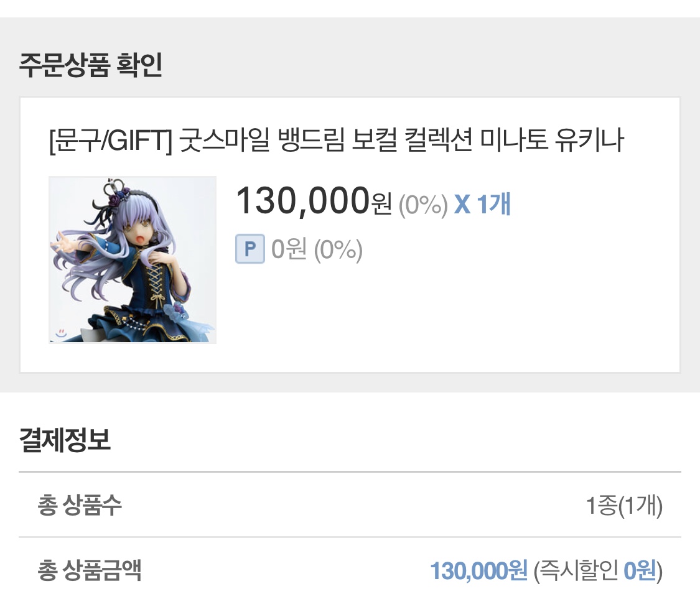Click the 즉시할인 0원 discount text
Viewport: 700px width, 594px height.
click(598, 570)
